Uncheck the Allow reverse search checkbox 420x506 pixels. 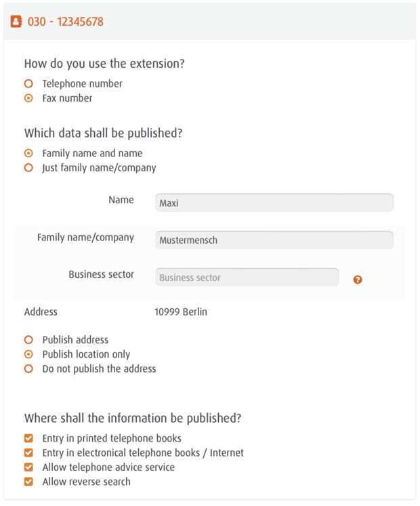tap(28, 482)
